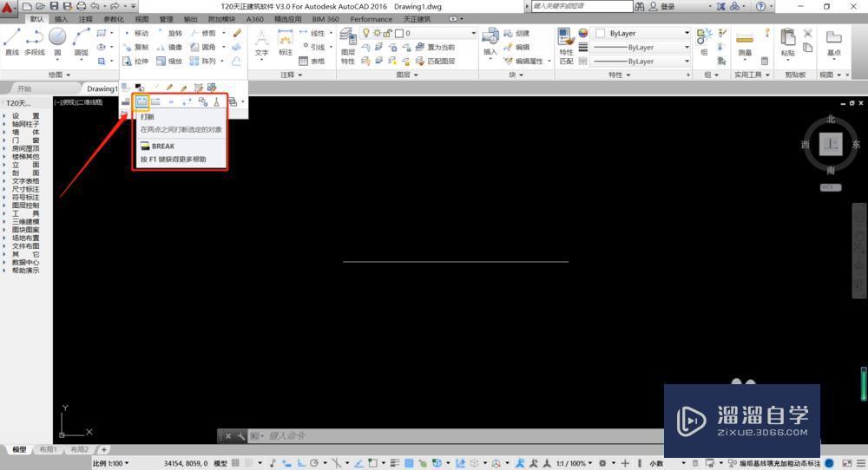This screenshot has height=470, width=868.
Task: Click the Measure (测量) tool
Action: pyautogui.click(x=745, y=42)
